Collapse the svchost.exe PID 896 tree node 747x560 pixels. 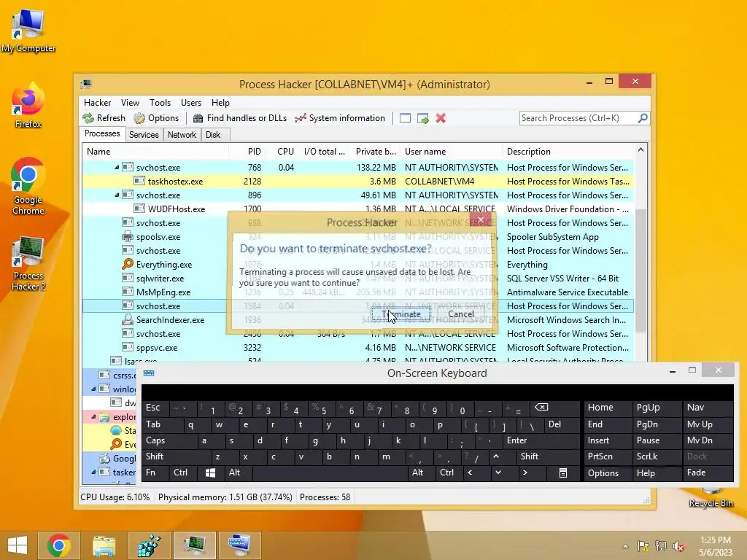pos(117,195)
